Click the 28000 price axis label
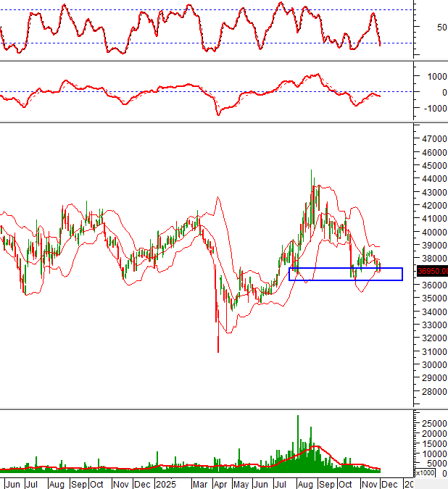 (x=432, y=391)
